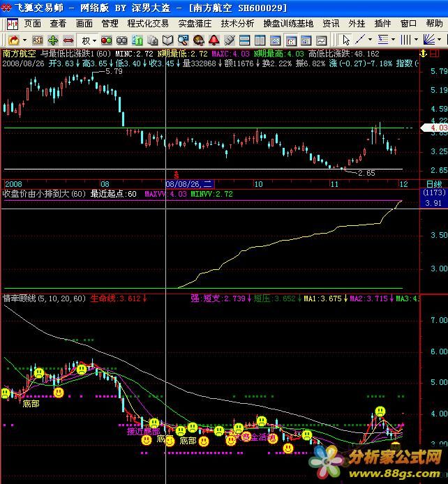Image resolution: width=448 pixels, height=484 pixels.
Task: Select the arrow pointer cursor tool
Action: [346, 40]
